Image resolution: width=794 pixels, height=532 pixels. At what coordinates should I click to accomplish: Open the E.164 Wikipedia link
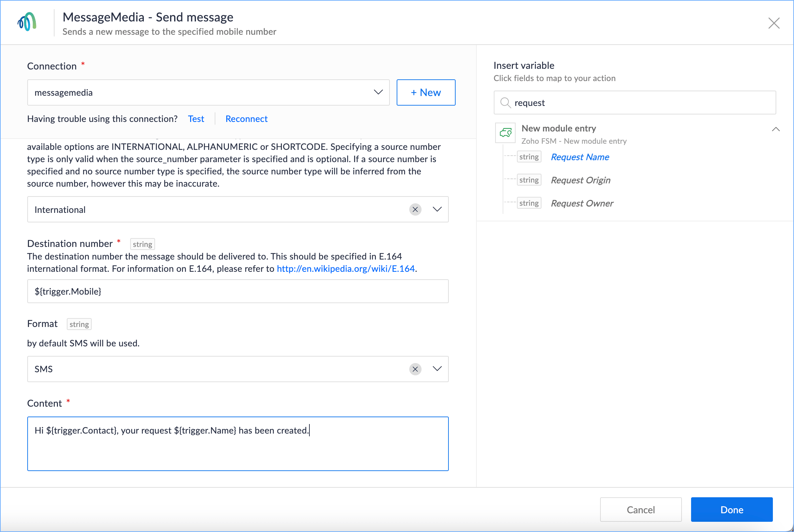coord(346,269)
